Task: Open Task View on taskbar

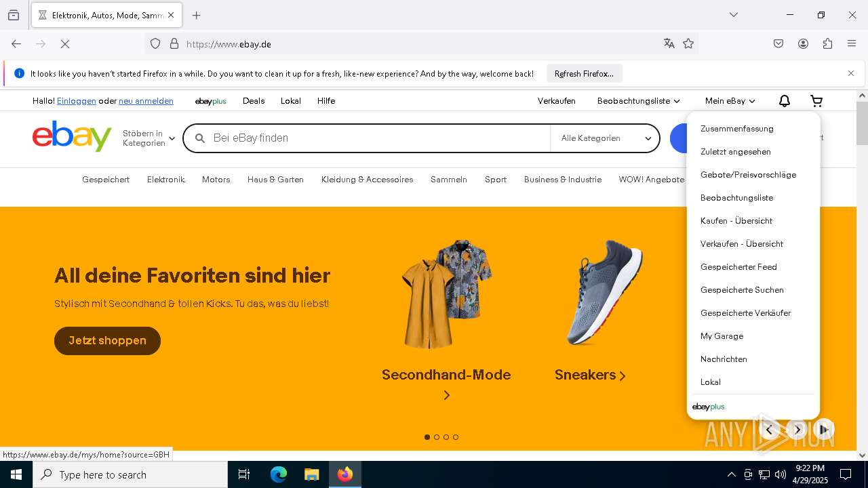Action: tap(244, 474)
